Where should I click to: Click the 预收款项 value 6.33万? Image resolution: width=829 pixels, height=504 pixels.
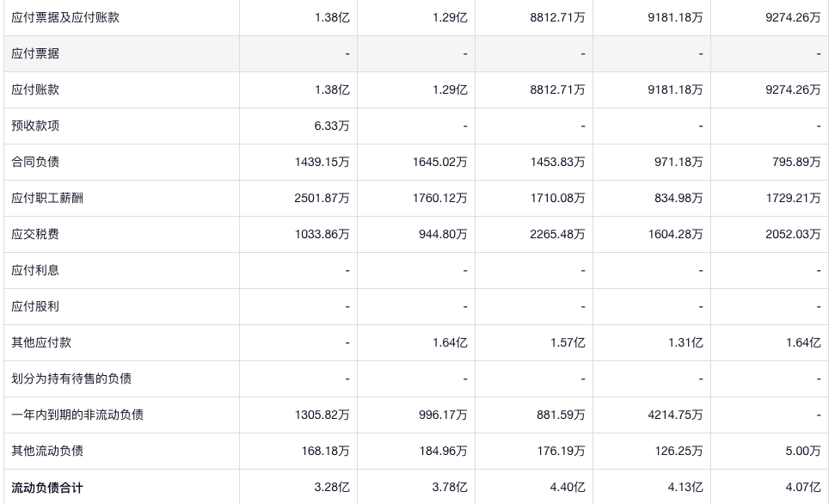tap(332, 126)
